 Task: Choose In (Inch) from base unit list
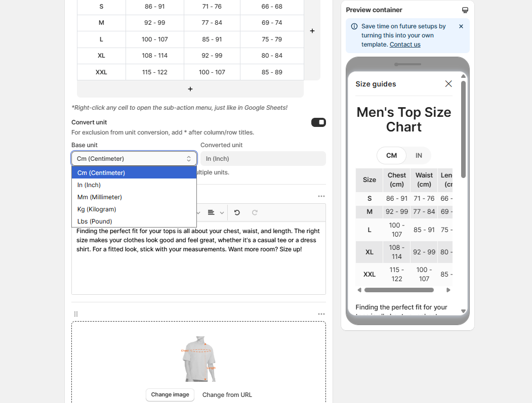[134, 185]
